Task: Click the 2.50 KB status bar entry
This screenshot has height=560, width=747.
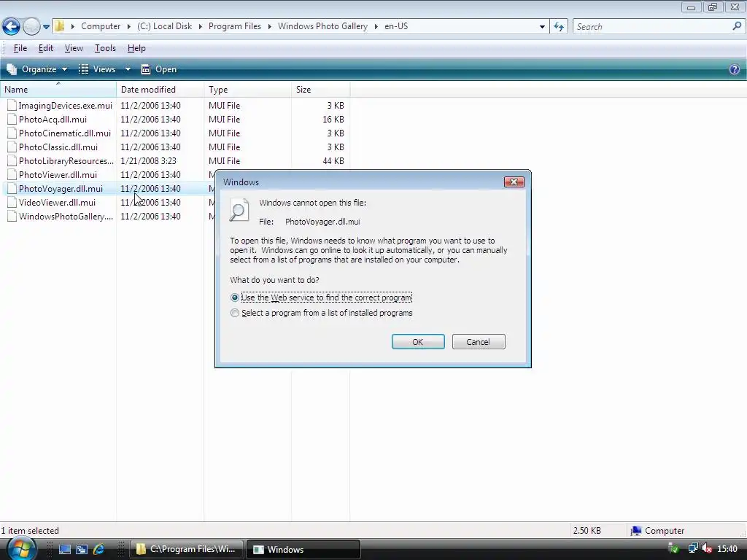Action: pyautogui.click(x=587, y=531)
